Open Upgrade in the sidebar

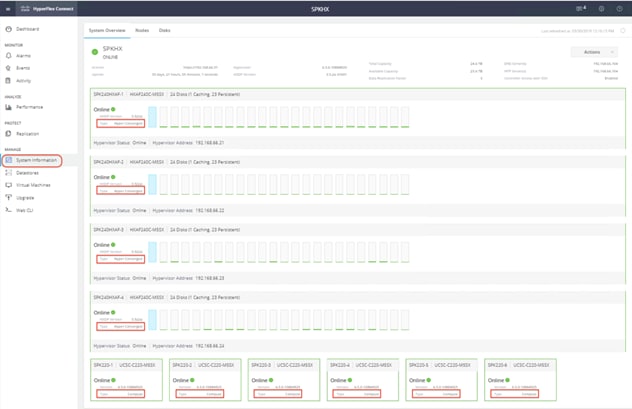pyautogui.click(x=25, y=197)
